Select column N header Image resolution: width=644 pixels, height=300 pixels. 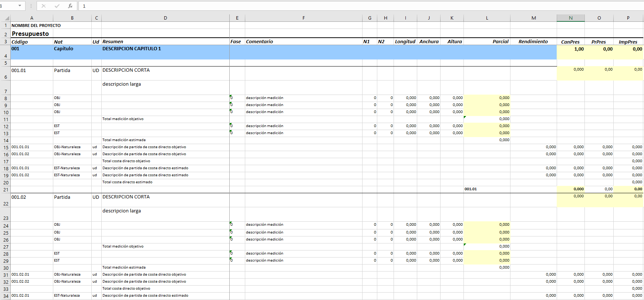pyautogui.click(x=570, y=18)
